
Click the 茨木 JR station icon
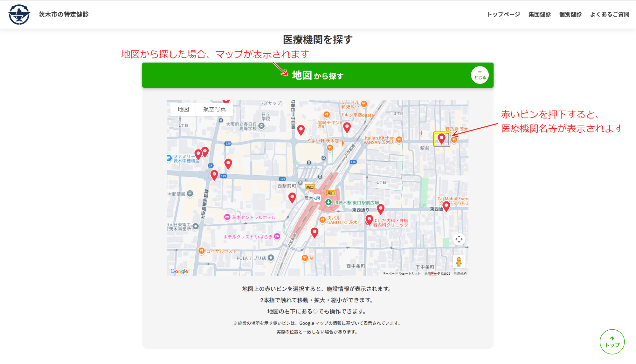point(317,198)
